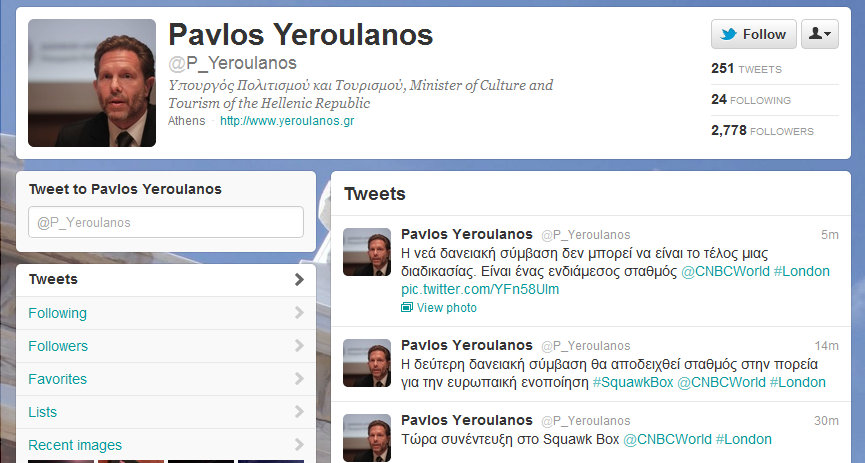865x463 pixels.
Task: Expand the Tweets chevron in sidebar
Action: 299,279
